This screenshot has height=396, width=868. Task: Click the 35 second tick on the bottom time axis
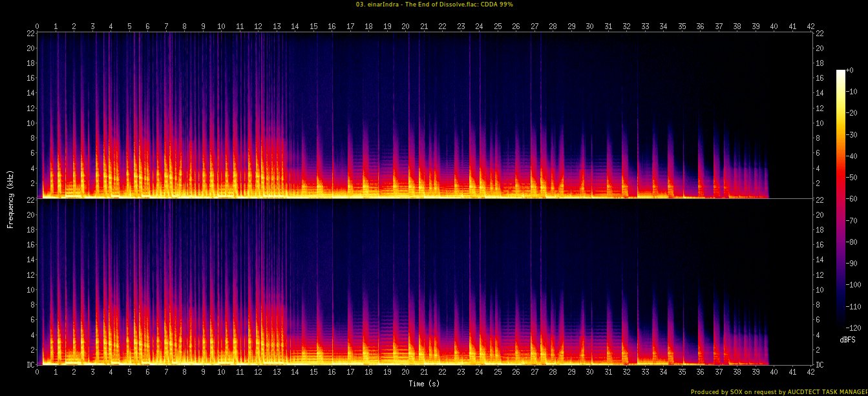682,372
